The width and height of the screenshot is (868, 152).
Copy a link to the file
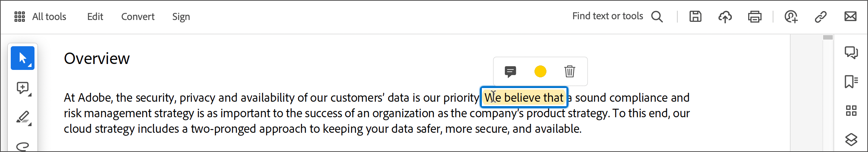821,17
